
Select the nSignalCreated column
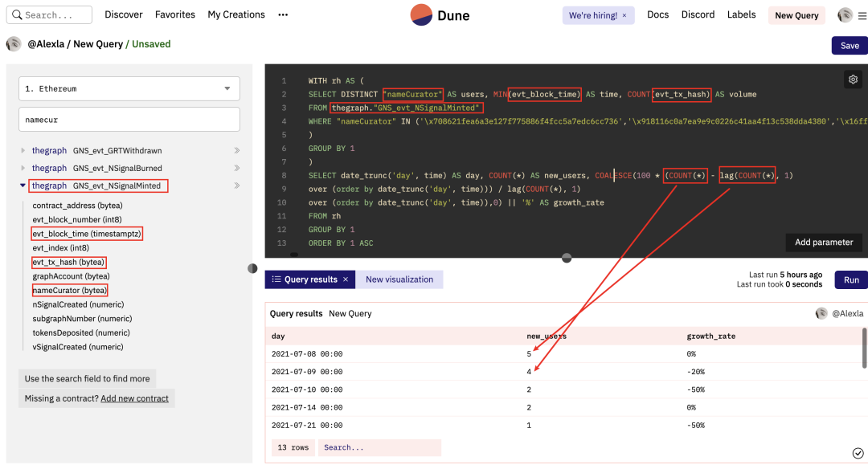[78, 304]
